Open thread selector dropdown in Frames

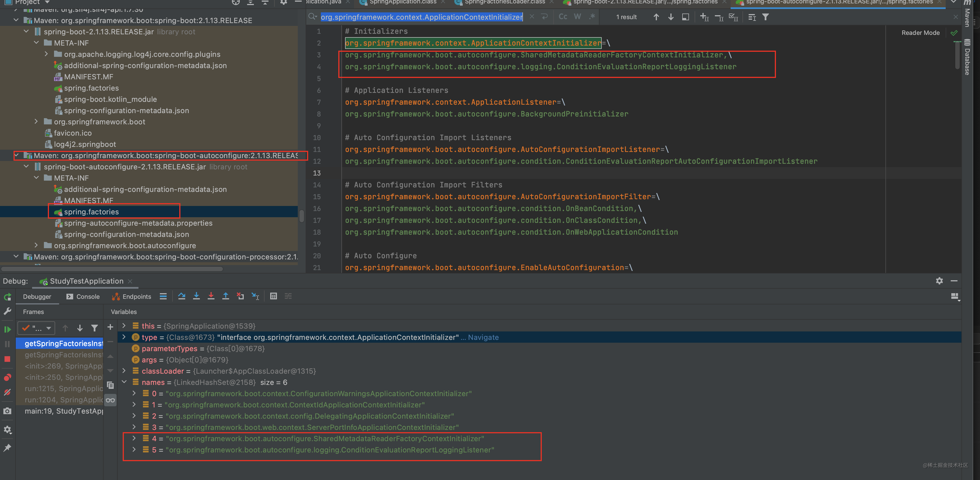pyautogui.click(x=37, y=328)
